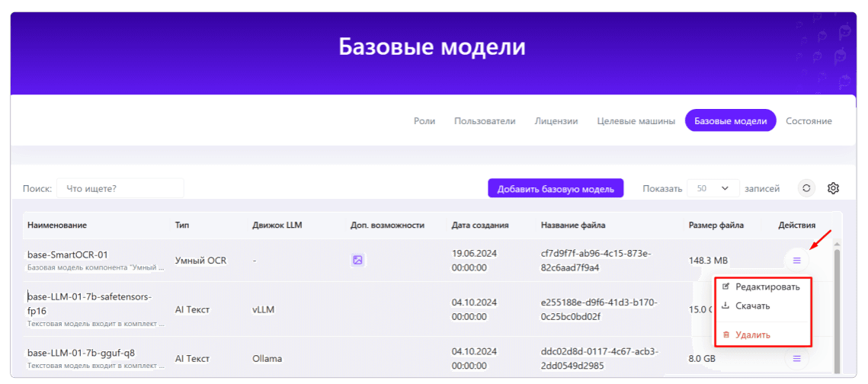The height and width of the screenshot is (384, 868).
Task: Click the image capability icon for base-SmartOCR-01
Action: pos(357,260)
